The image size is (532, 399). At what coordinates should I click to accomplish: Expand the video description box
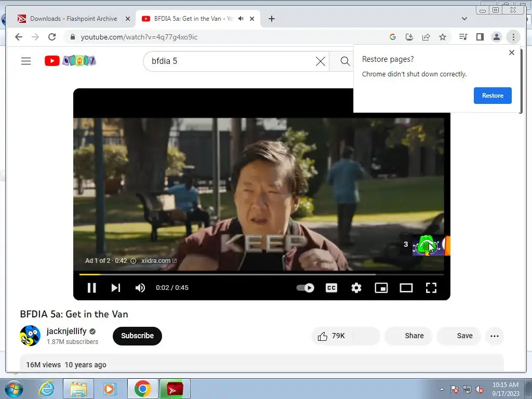point(262,363)
